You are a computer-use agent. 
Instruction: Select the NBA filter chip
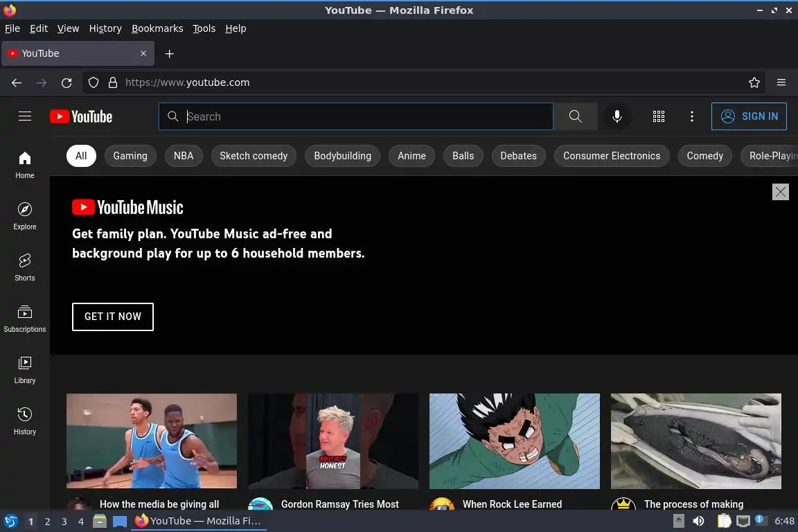[x=184, y=156]
